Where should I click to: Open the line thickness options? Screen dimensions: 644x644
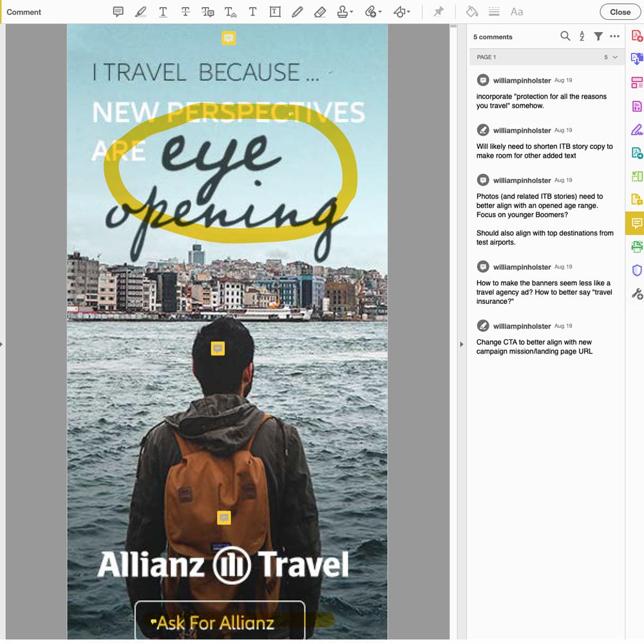coord(494,12)
